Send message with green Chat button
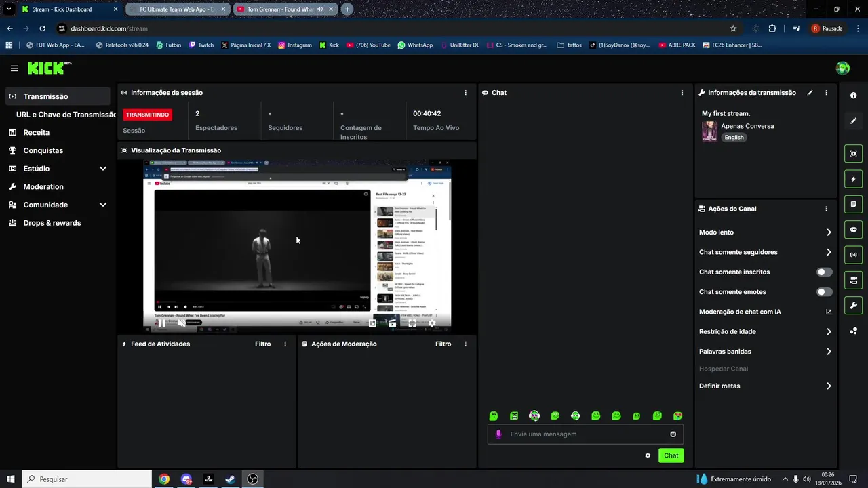 (x=671, y=455)
